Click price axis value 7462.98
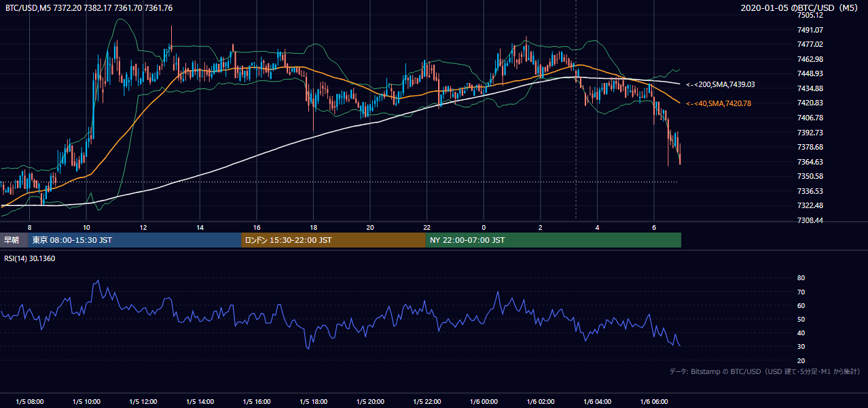Screen dimensions: 868x408 coord(810,59)
